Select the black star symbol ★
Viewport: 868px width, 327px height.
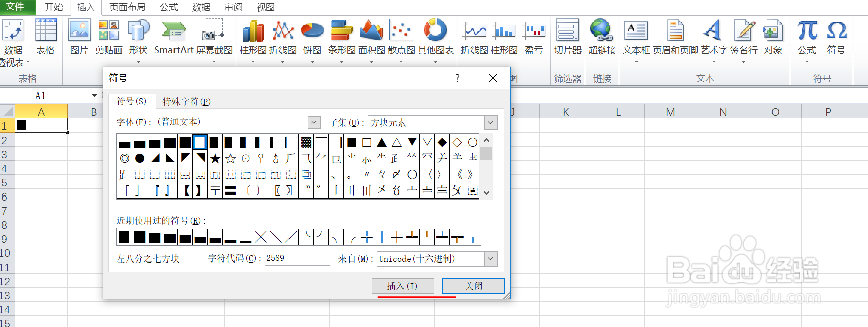(215, 159)
